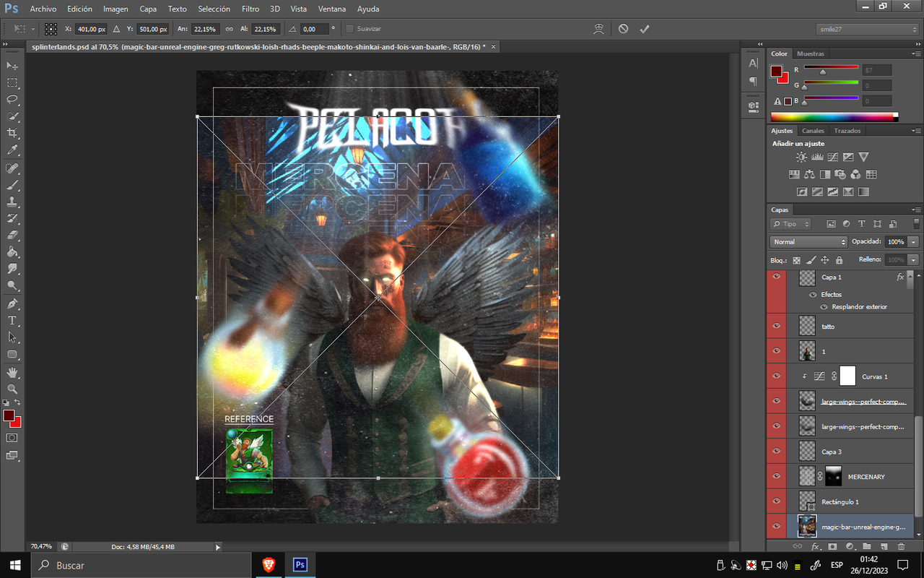This screenshot has height=578, width=924.
Task: Add a Brightness/Contrast adjustment
Action: pyautogui.click(x=801, y=157)
